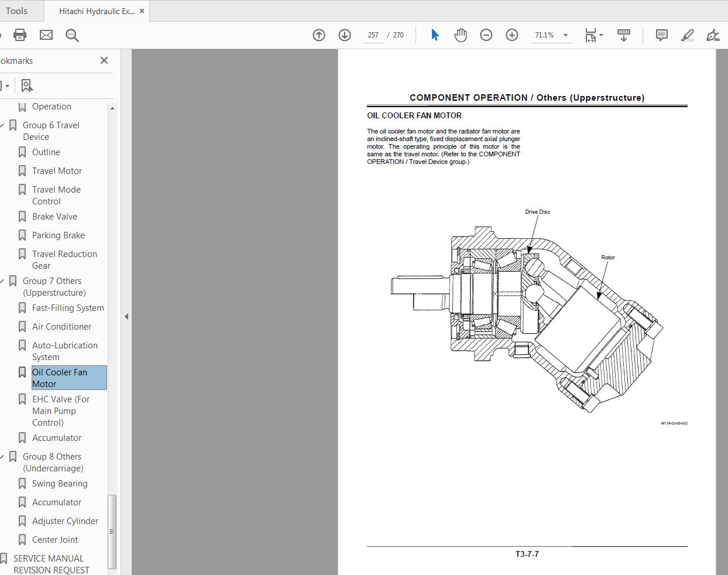
Task: Collapse the sidebar using the arrow handle
Action: coord(126,316)
